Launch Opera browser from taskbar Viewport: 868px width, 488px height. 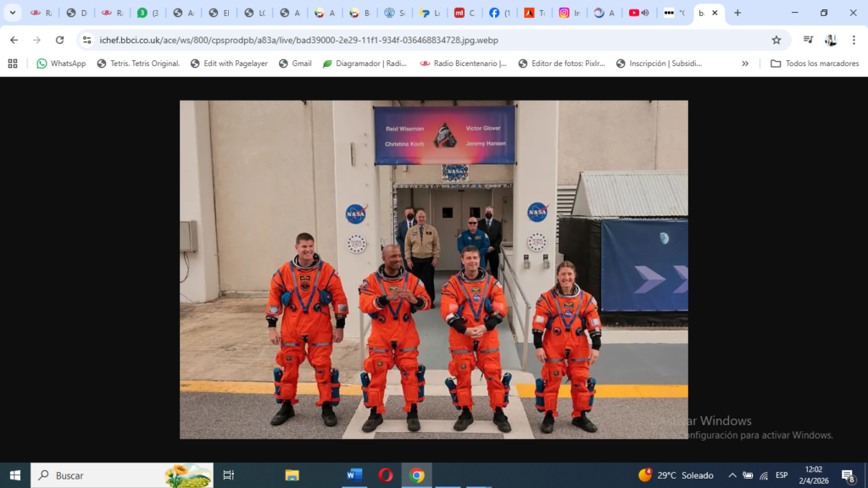[386, 475]
